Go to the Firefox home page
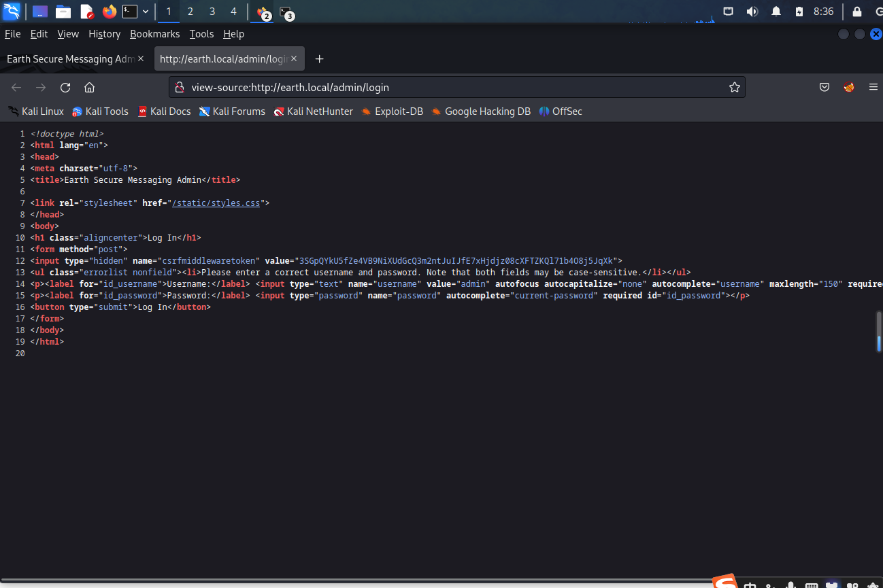Image resolution: width=883 pixels, height=588 pixels. pos(89,87)
